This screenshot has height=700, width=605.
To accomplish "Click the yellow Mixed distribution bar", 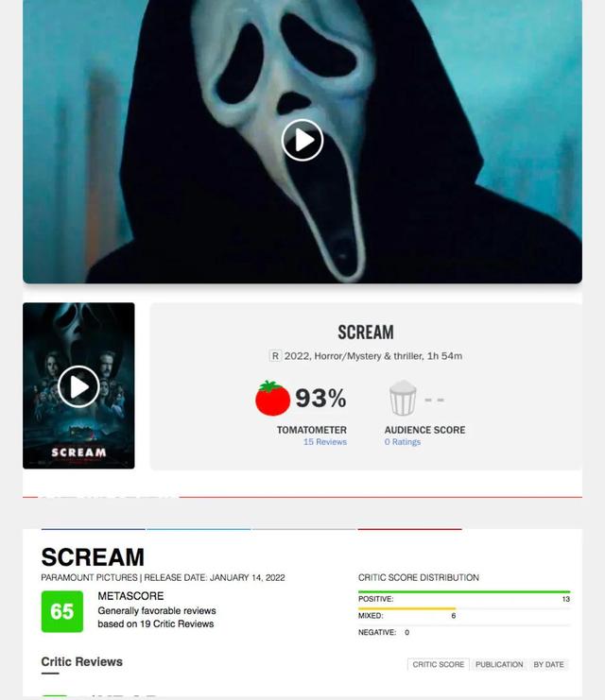I will [x=406, y=608].
